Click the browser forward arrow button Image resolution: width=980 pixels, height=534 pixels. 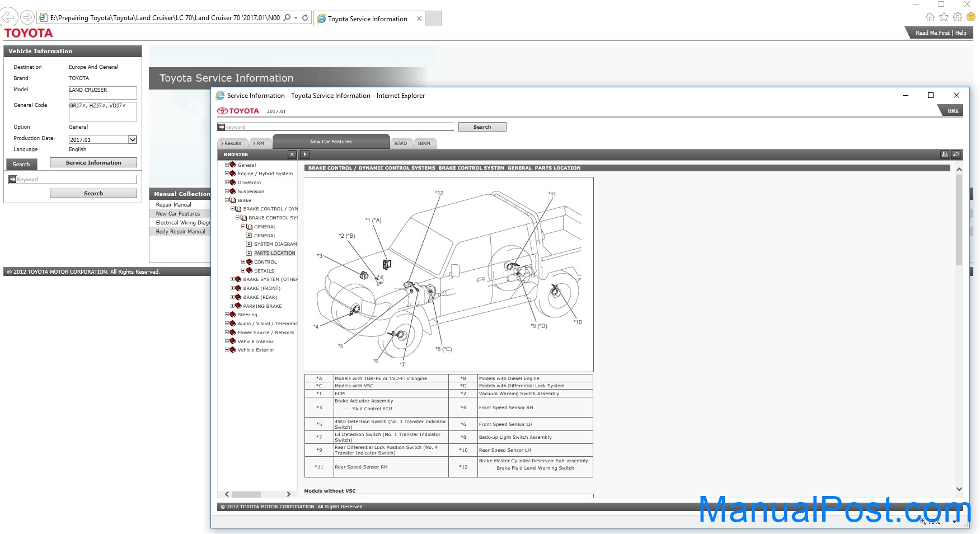[27, 17]
